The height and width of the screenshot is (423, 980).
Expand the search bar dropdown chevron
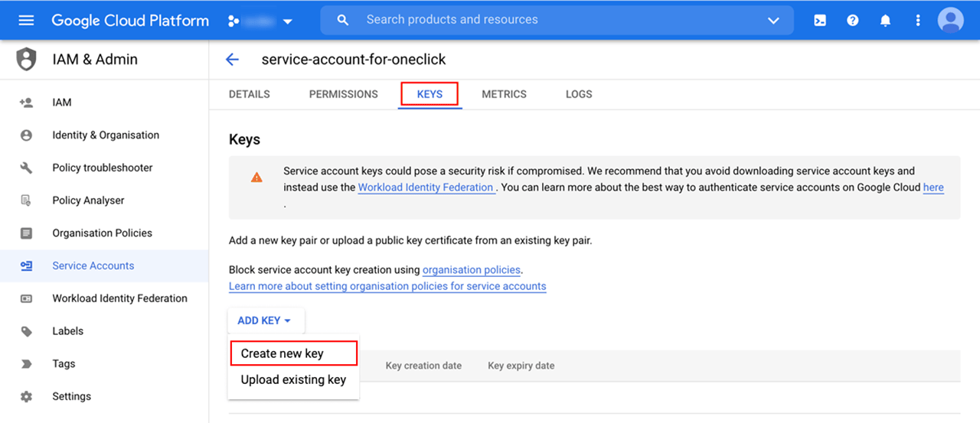point(774,21)
